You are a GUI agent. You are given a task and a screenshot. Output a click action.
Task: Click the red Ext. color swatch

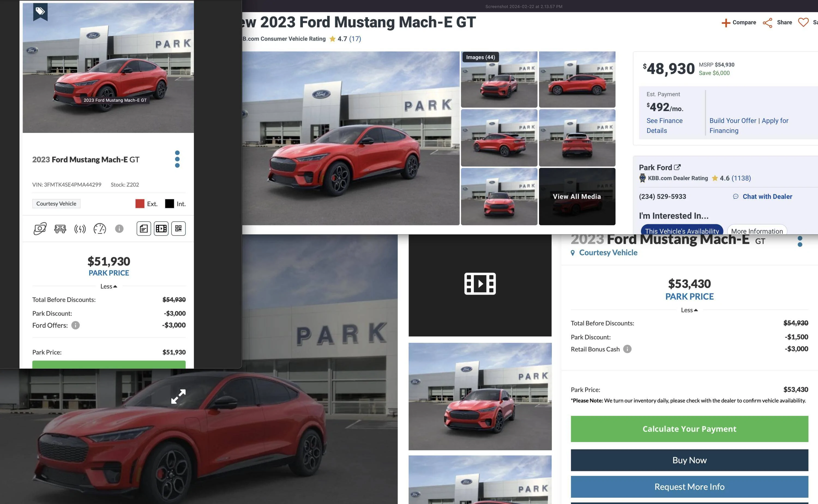point(140,204)
